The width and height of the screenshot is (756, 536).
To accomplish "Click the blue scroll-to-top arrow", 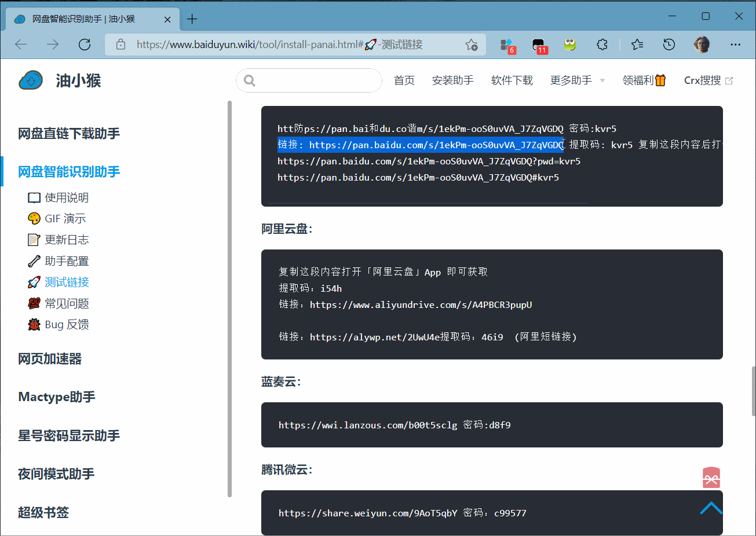I will point(711,508).
